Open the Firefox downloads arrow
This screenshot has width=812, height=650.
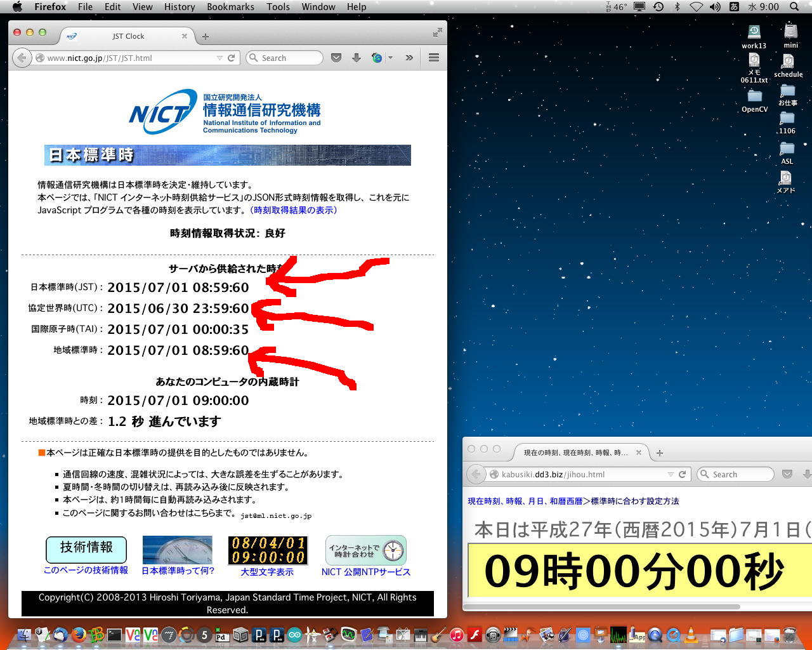[357, 58]
